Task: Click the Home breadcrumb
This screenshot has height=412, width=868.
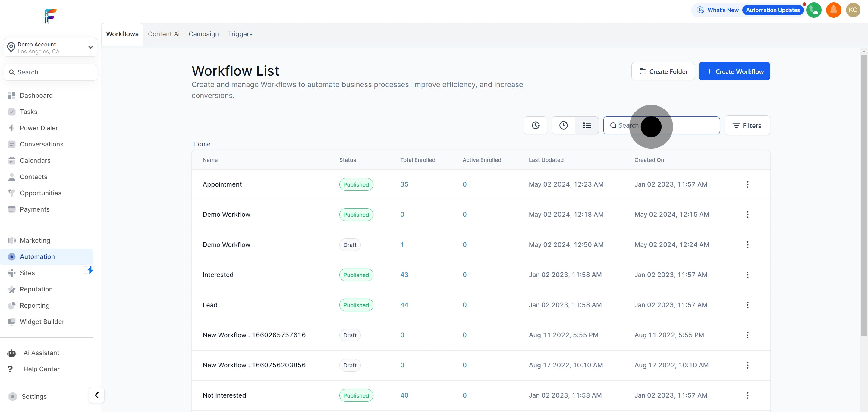Action: (202, 144)
